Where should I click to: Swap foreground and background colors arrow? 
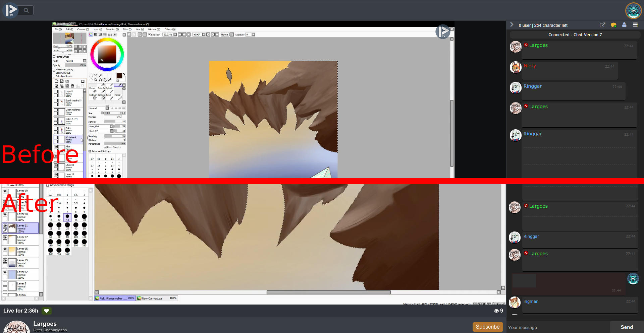[124, 74]
